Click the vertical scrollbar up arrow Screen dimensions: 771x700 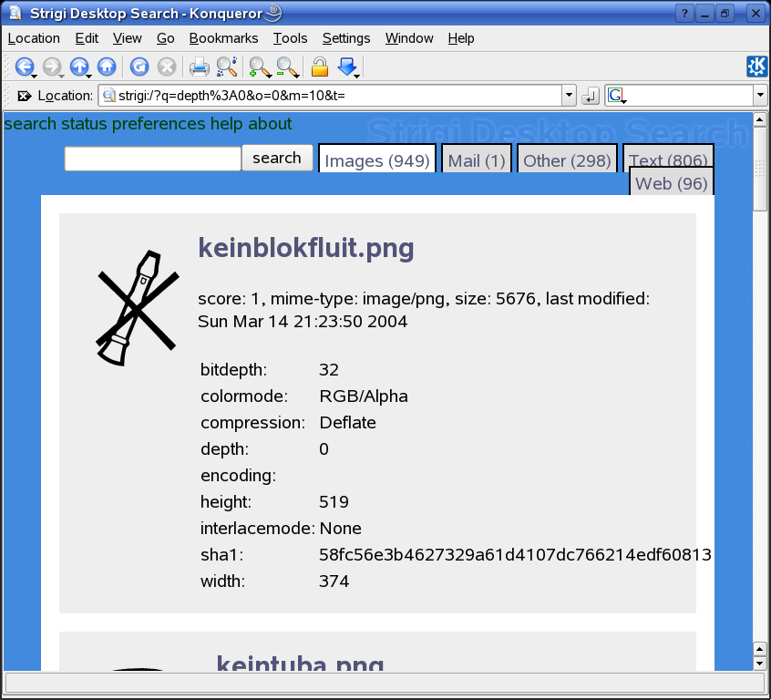coord(760,119)
